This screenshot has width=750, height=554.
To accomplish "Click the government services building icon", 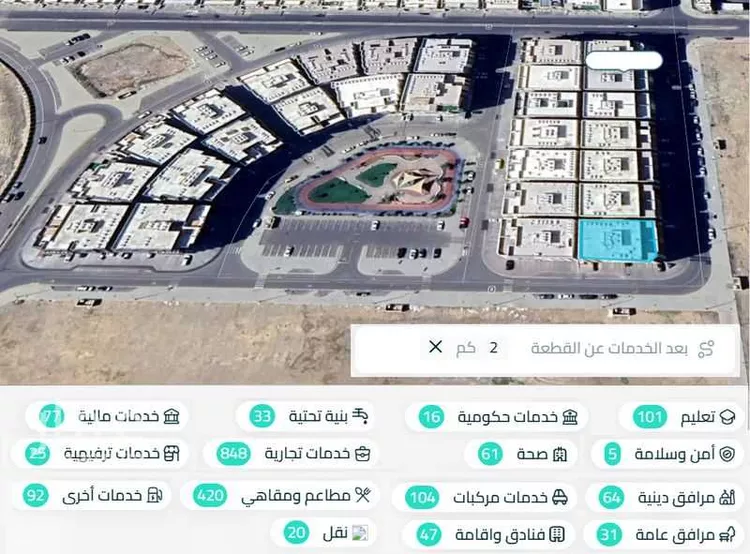I will [570, 417].
